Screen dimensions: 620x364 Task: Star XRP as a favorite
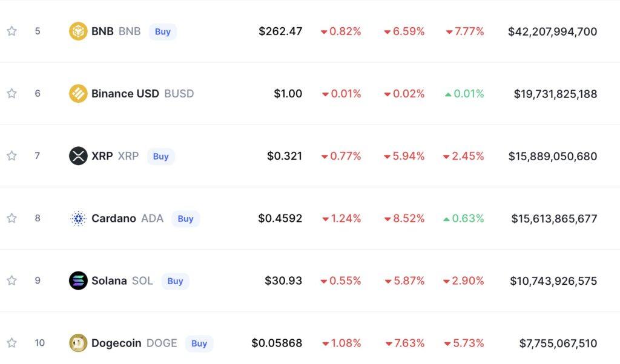[x=12, y=155]
